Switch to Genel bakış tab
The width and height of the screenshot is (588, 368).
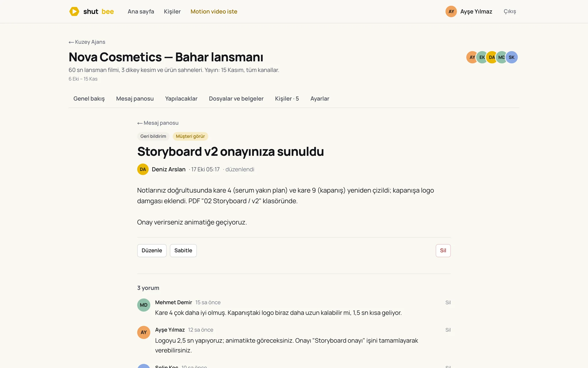pyautogui.click(x=89, y=99)
